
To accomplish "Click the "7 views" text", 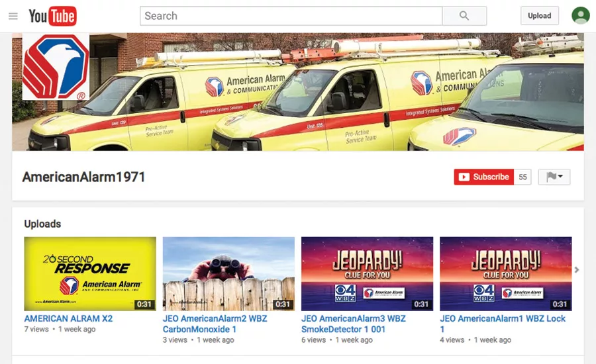I will pyautogui.click(x=36, y=329).
